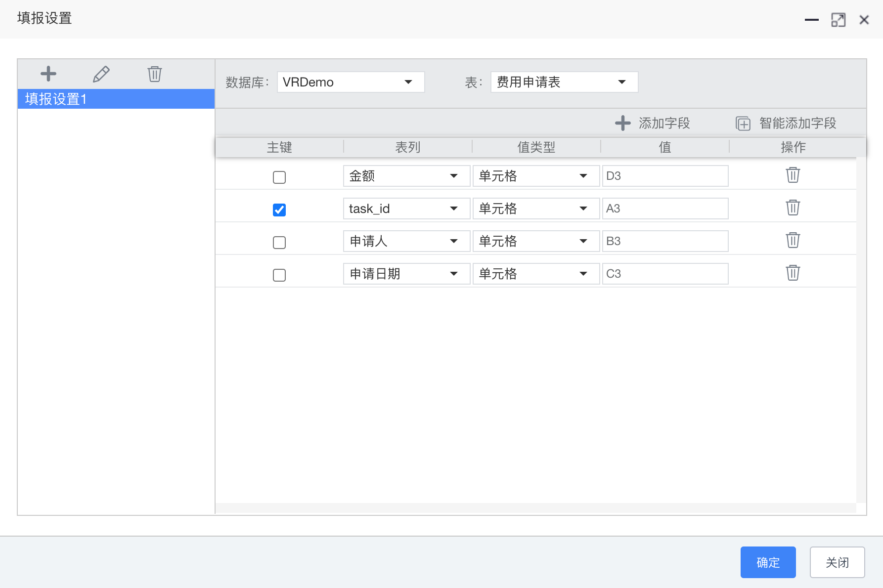Click the value field containing A3

[x=665, y=209]
